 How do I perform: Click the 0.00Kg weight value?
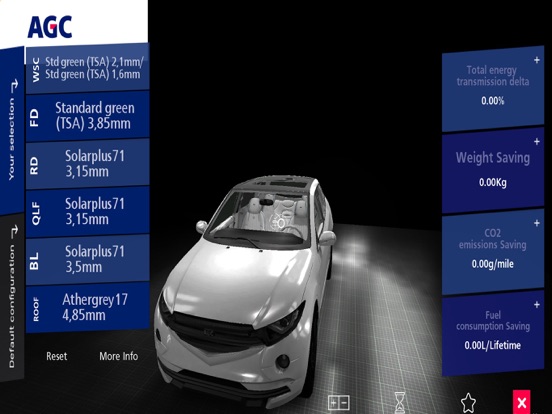(493, 182)
